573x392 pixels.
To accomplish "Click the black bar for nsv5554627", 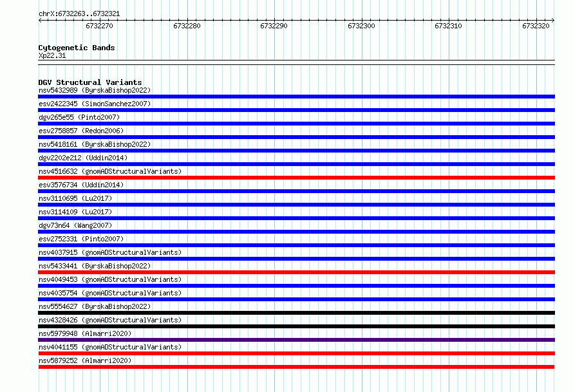I will [296, 313].
